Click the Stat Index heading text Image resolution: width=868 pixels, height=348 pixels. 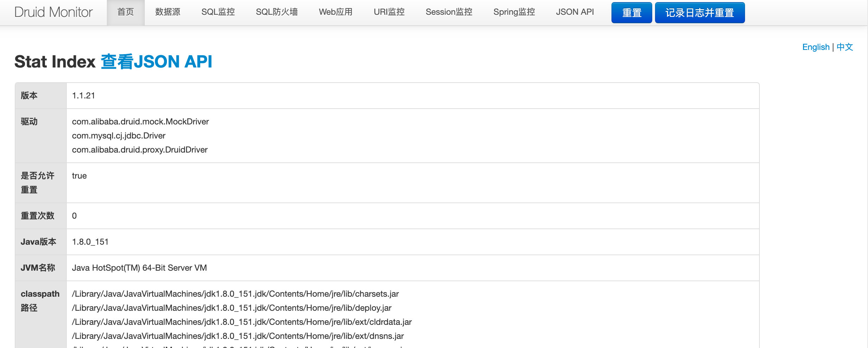55,62
